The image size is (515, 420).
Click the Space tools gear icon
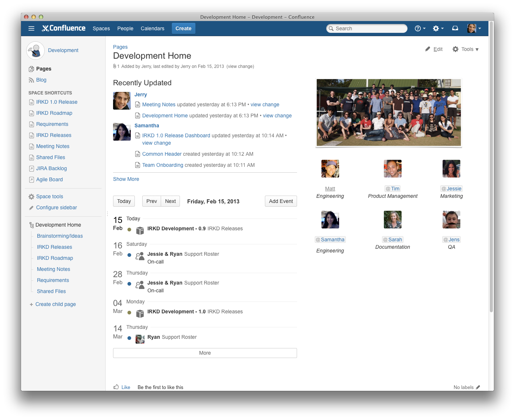[31, 196]
